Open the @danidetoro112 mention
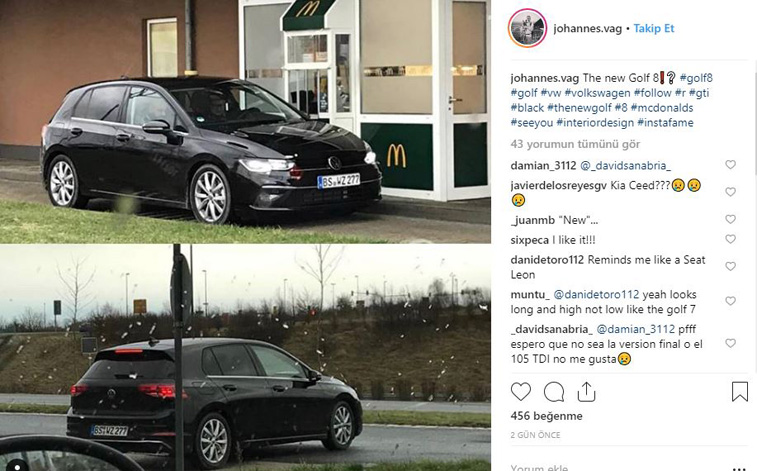This screenshot has height=471, width=757. click(x=596, y=294)
